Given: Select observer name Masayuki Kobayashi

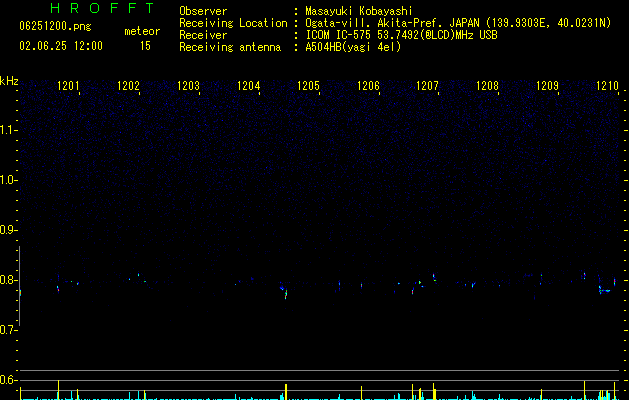Looking at the screenshot, I should tap(359, 11).
